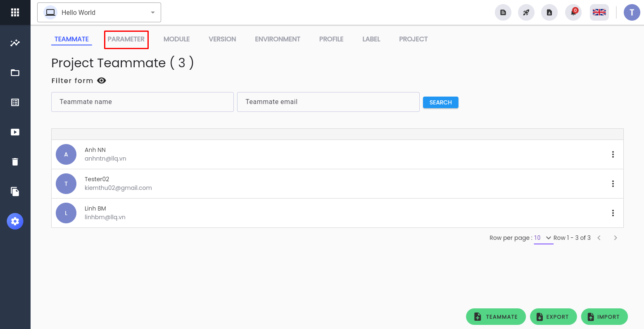Click the SEARCH button
This screenshot has height=329, width=644.
[x=441, y=102]
